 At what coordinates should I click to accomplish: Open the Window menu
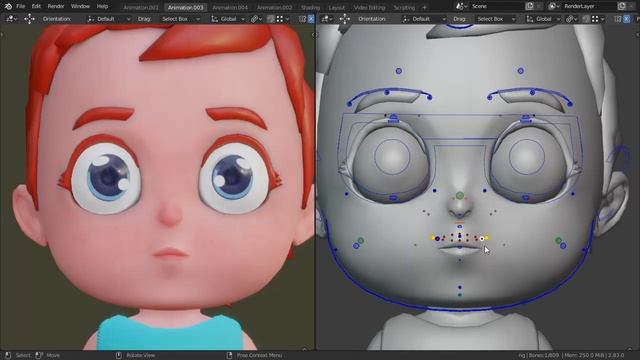(x=80, y=6)
